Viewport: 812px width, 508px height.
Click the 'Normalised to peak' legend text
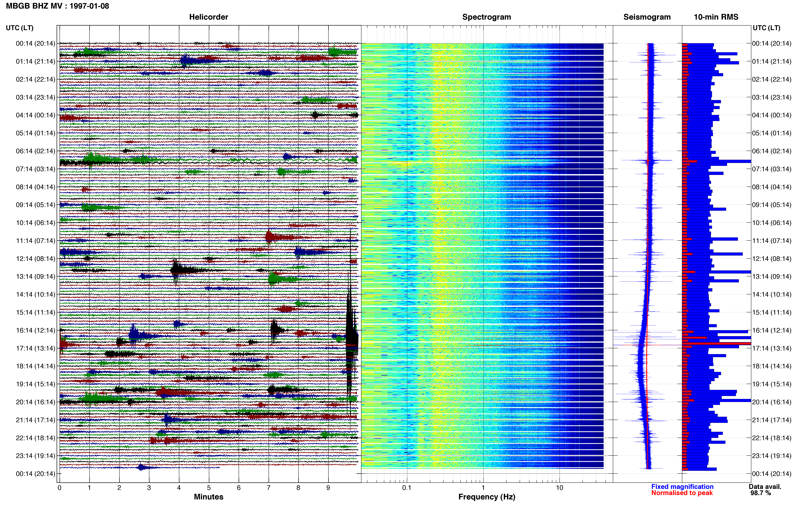coord(682,493)
